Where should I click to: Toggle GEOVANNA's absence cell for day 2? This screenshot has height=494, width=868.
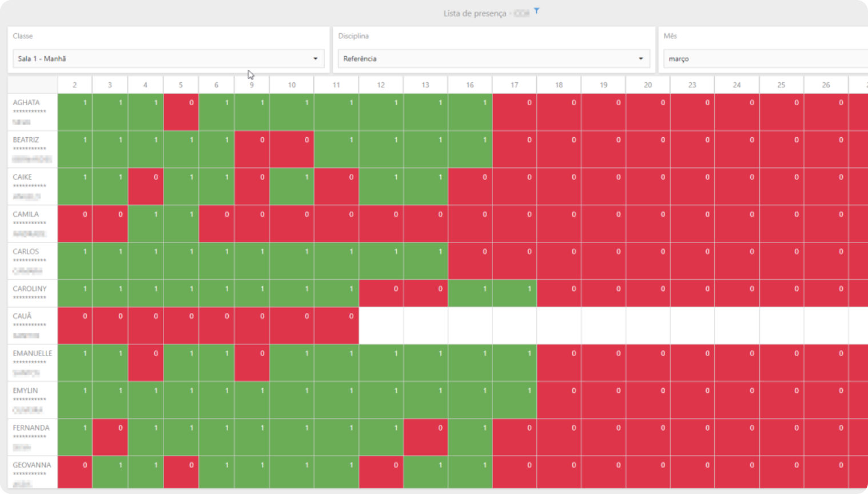coord(75,472)
